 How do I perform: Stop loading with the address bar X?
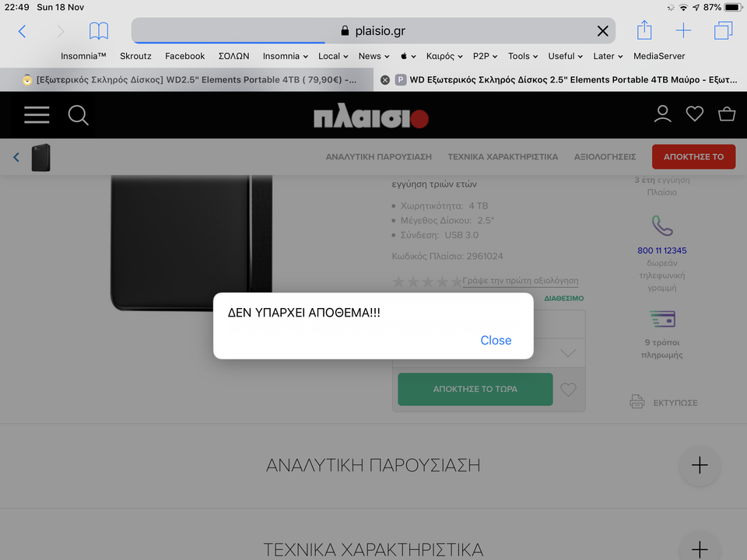click(x=602, y=31)
